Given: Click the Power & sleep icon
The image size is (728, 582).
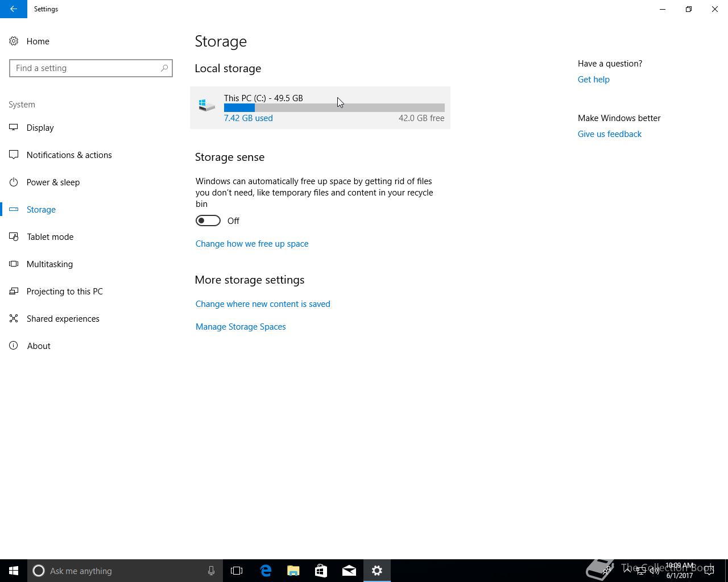Looking at the screenshot, I should click(14, 182).
